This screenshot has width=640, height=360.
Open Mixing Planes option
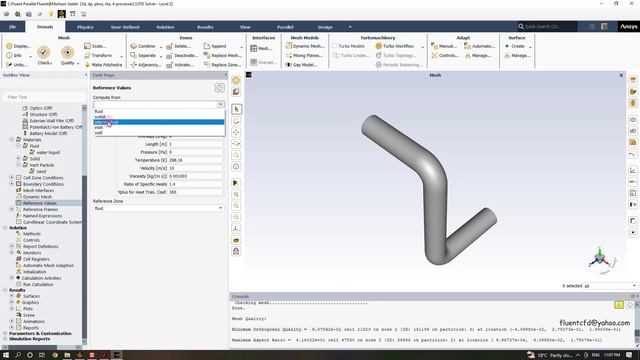click(304, 55)
